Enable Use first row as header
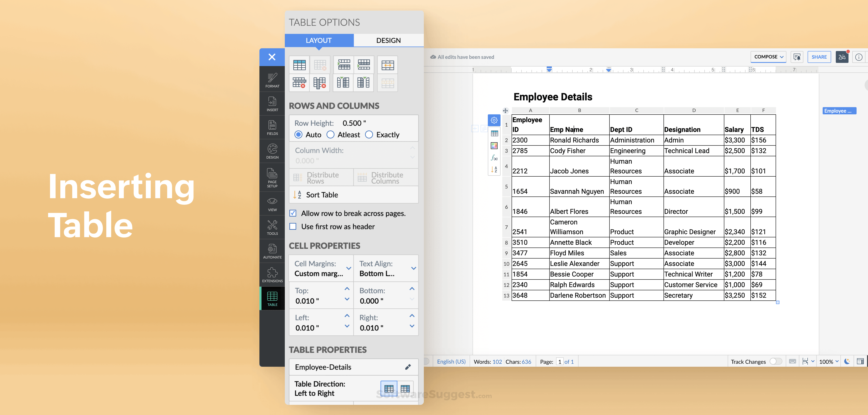 [x=293, y=227]
